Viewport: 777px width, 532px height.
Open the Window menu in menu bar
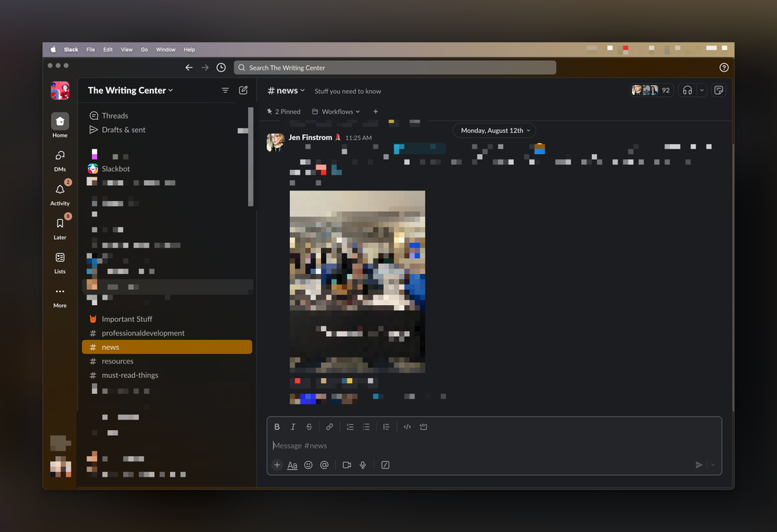(165, 49)
